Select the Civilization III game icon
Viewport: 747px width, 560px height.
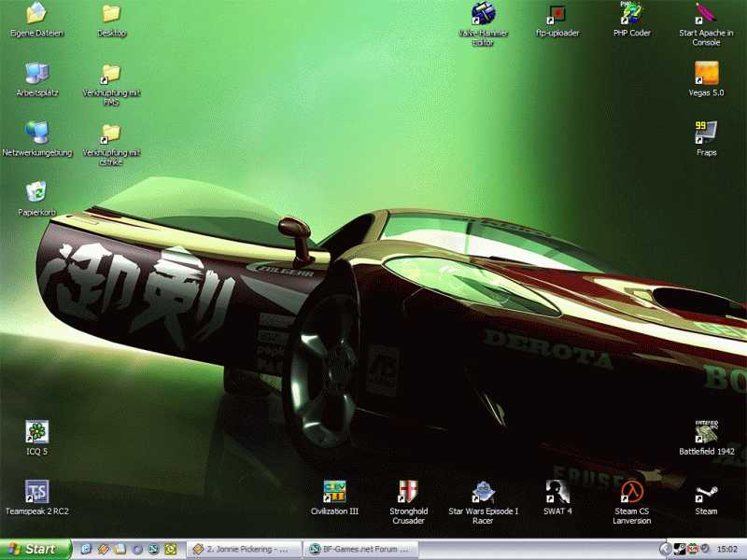pyautogui.click(x=334, y=492)
